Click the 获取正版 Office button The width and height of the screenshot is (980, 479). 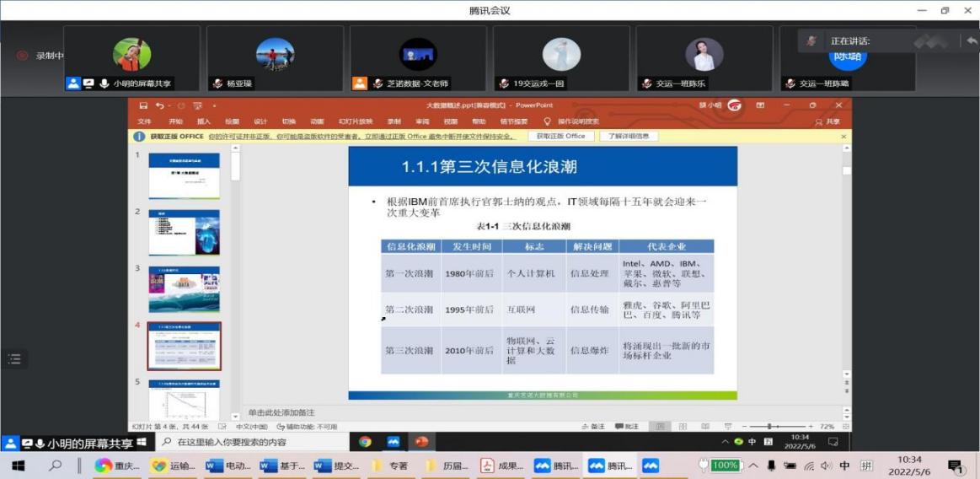(560, 136)
